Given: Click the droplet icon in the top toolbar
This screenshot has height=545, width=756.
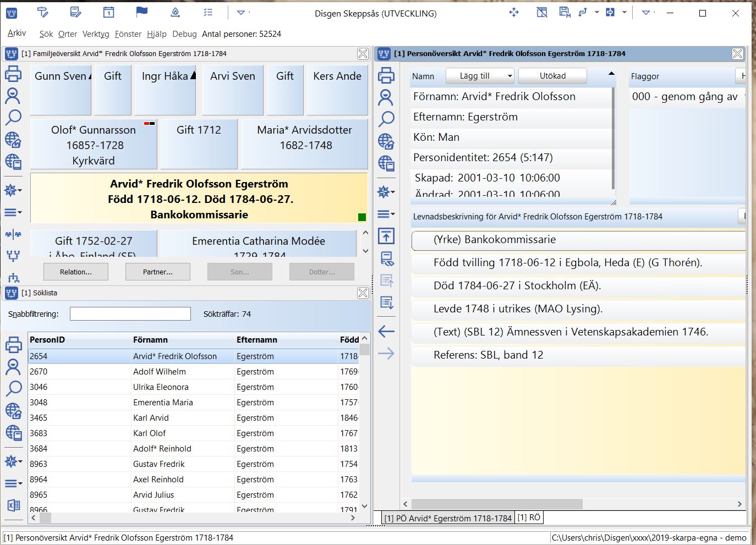Looking at the screenshot, I should [x=175, y=12].
